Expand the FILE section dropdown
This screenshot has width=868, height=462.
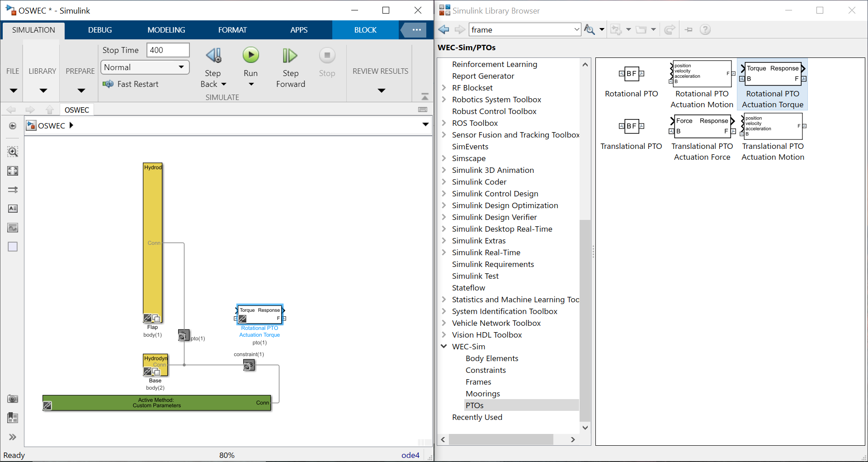13,90
